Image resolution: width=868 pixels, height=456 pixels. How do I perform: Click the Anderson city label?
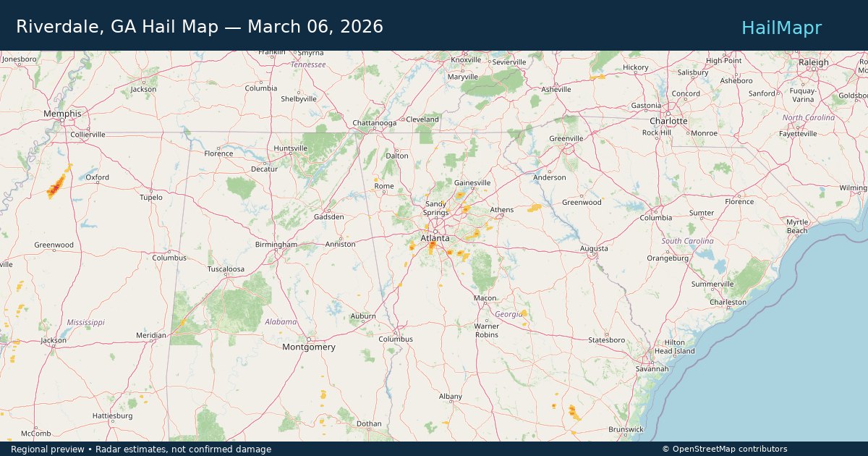[549, 177]
